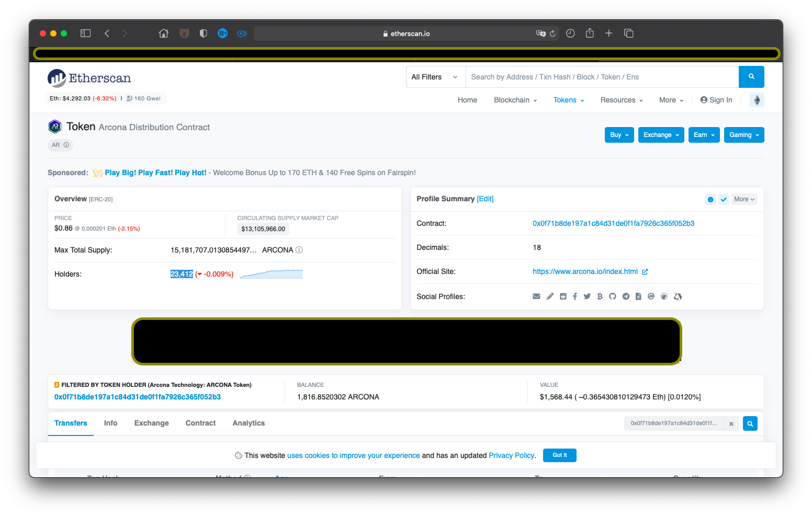Screen dimensions: 812x516
Task: Expand the Tokens menu
Action: pos(569,100)
